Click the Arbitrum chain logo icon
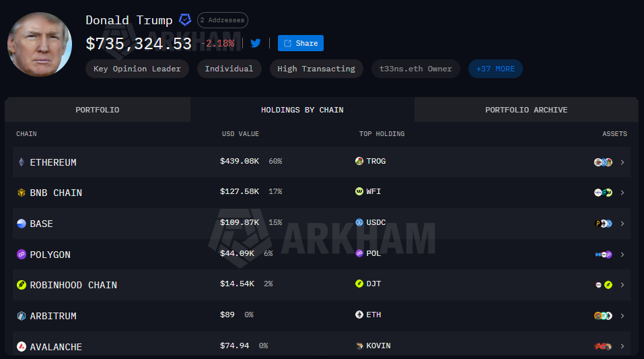Image resolution: width=644 pixels, height=359 pixels. [22, 316]
